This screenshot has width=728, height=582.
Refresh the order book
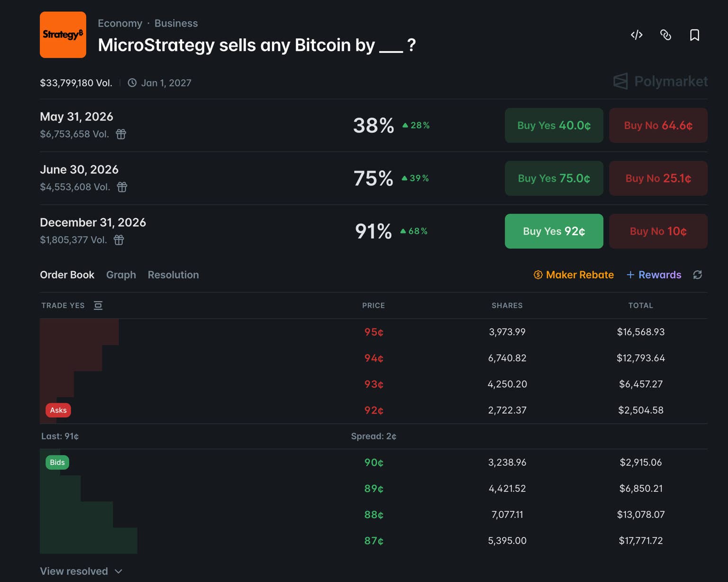(x=697, y=275)
